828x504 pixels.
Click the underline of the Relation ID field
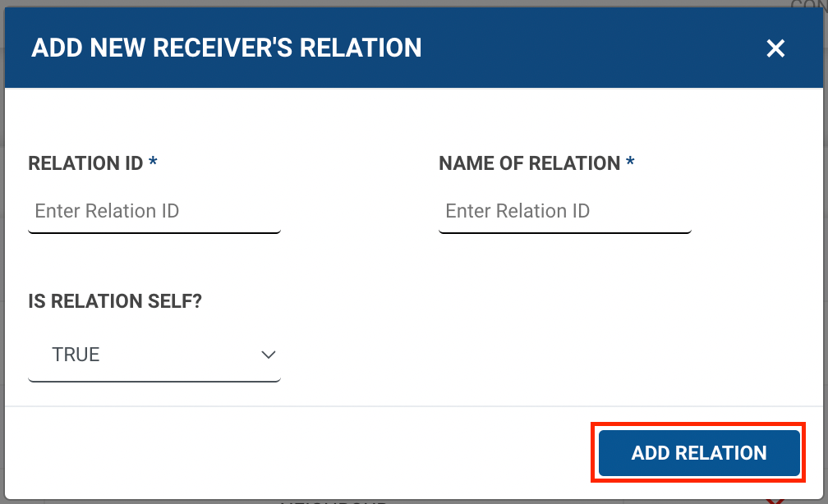tap(154, 231)
